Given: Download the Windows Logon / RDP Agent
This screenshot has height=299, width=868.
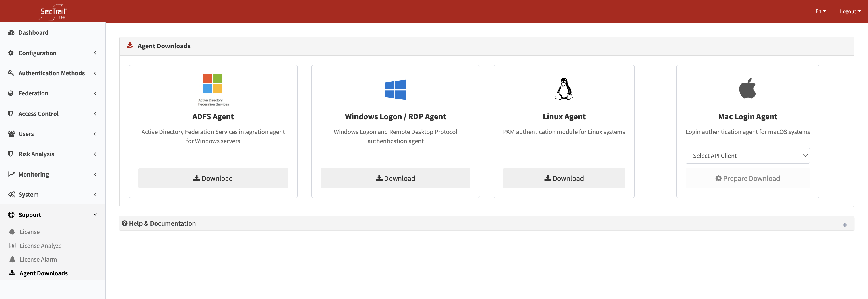Looking at the screenshot, I should tap(395, 178).
